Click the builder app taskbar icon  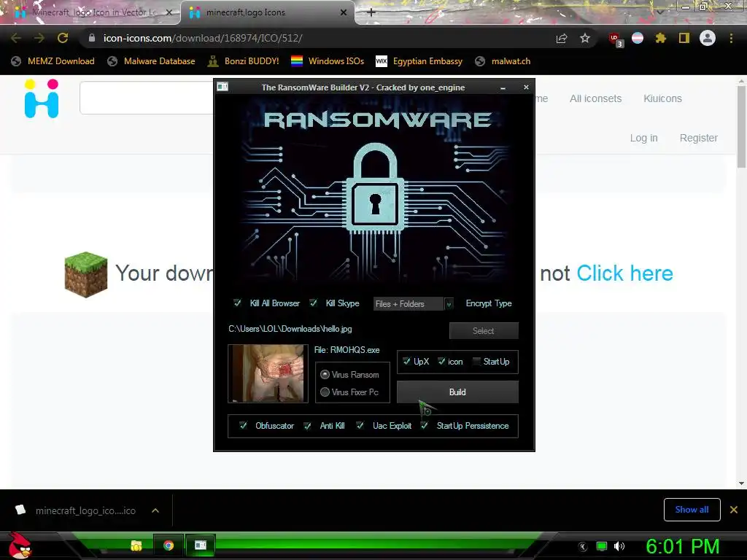(201, 545)
